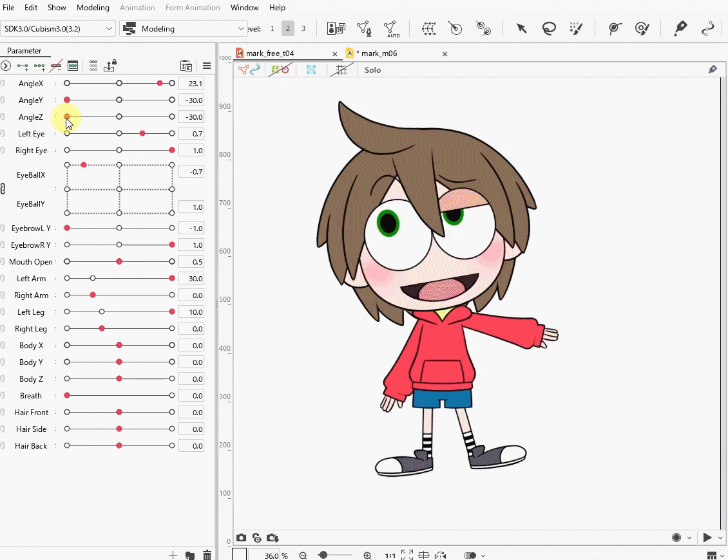Close the mark_free_t04 tab

coord(335,54)
